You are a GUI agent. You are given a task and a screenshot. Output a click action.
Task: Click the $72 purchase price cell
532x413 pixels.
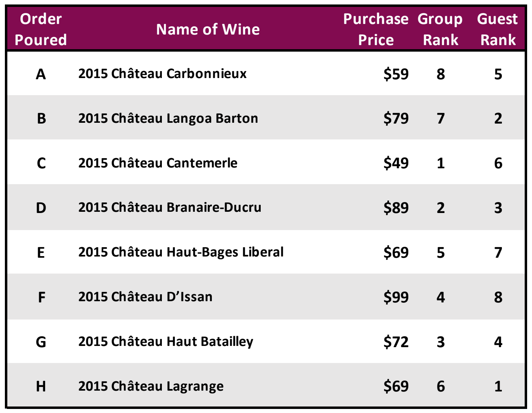click(396, 342)
